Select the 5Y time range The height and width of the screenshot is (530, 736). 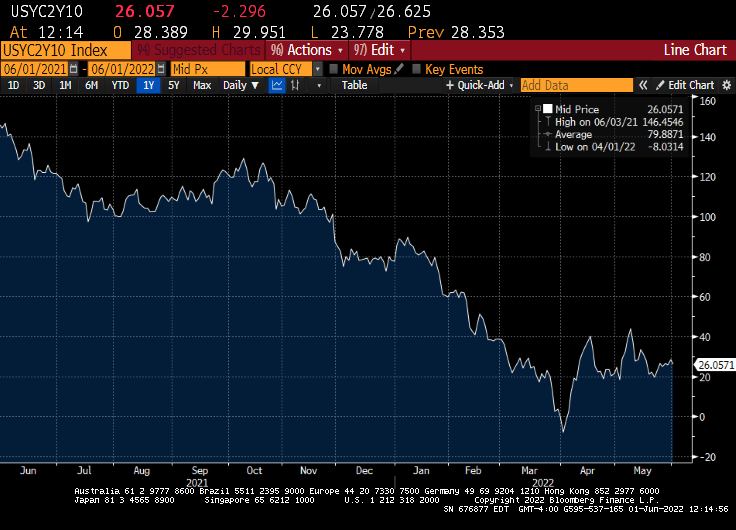coord(174,86)
